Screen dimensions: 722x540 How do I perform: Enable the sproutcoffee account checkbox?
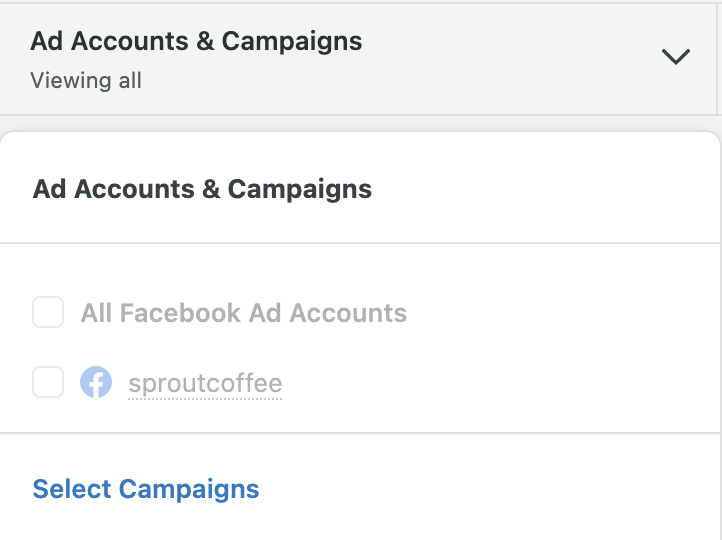pyautogui.click(x=48, y=382)
